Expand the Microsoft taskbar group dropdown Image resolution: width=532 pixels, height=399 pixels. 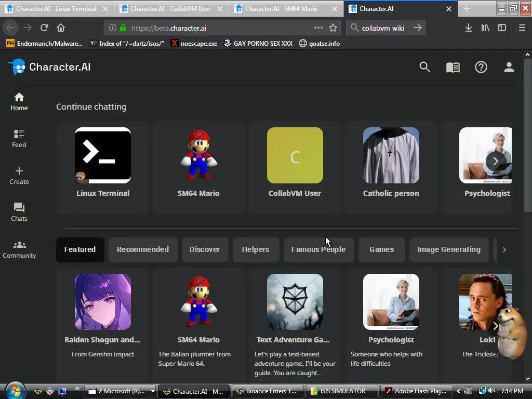point(153,391)
